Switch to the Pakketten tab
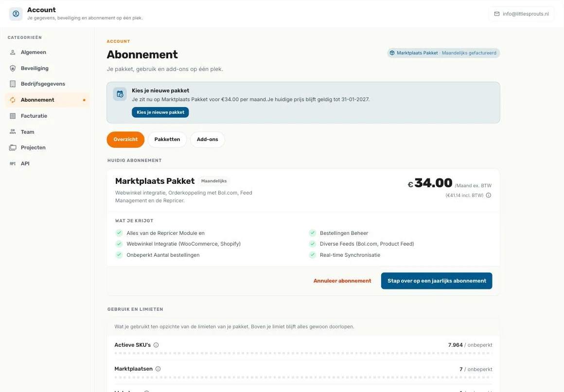The image size is (564, 392). [x=167, y=139]
